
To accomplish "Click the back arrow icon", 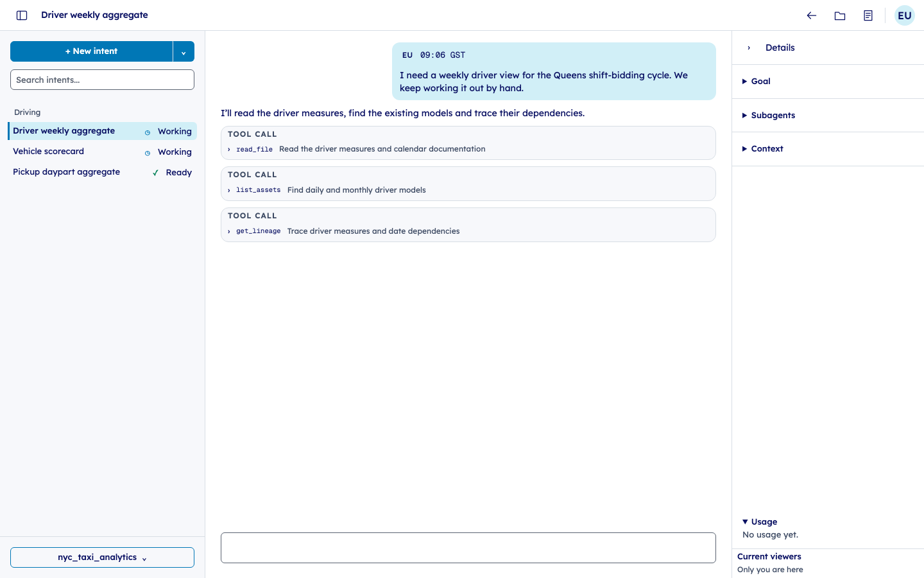I will (x=812, y=15).
